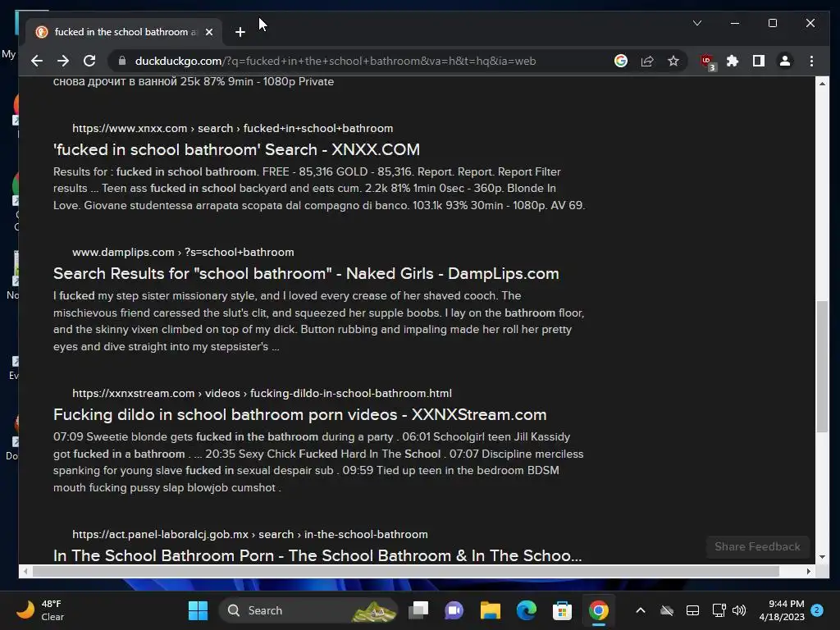
Task: Click the vertical scrollbar up arrow
Action: pyautogui.click(x=822, y=84)
